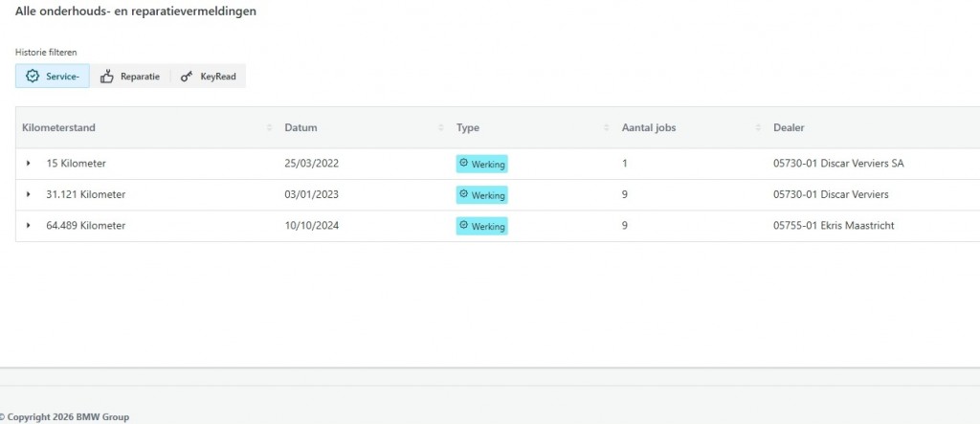The image size is (980, 424).
Task: Expand the 31.121 Kilometer row
Action: click(29, 195)
